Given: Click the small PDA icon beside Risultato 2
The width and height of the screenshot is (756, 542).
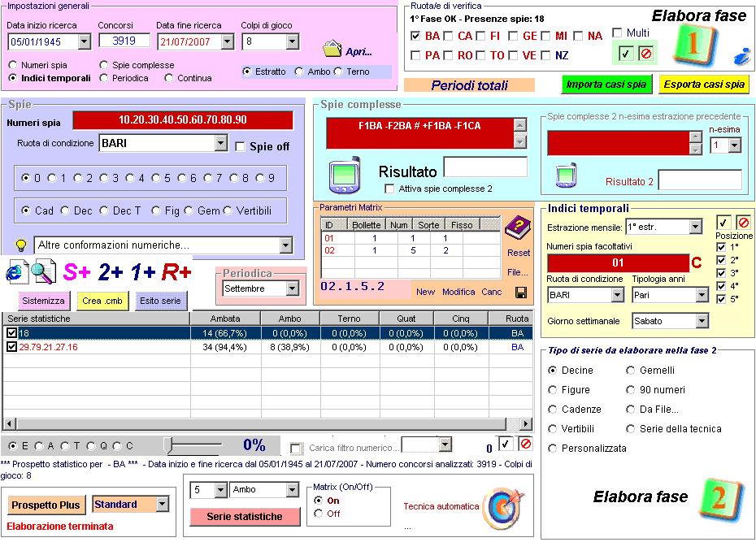Looking at the screenshot, I should click(x=567, y=176).
